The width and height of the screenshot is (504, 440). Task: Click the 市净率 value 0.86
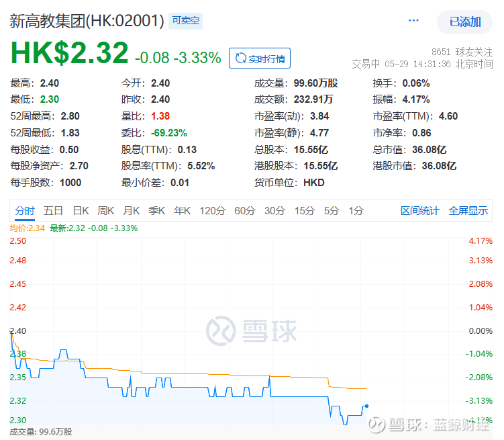[421, 133]
